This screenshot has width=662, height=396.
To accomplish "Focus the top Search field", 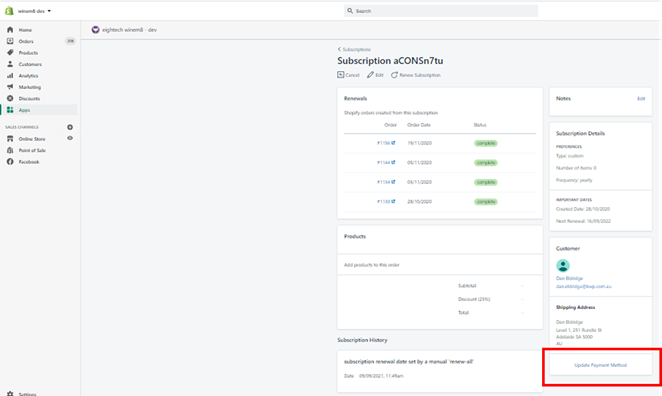I will click(x=441, y=11).
